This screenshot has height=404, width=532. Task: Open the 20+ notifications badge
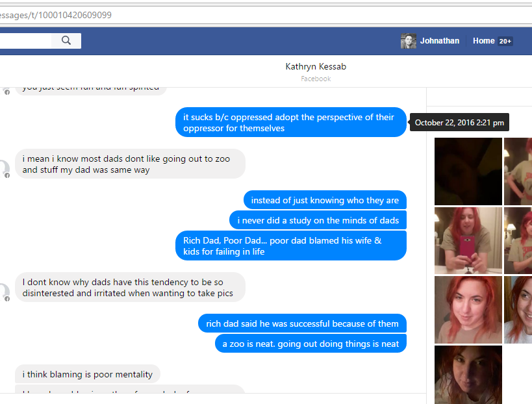click(505, 41)
